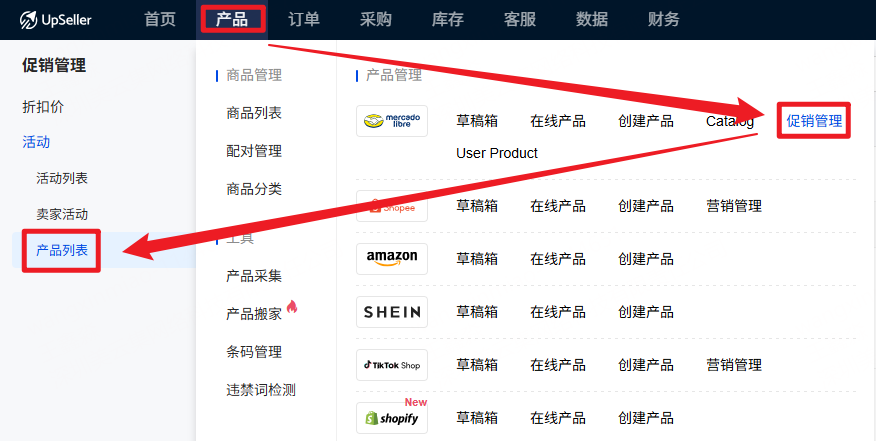876x441 pixels.
Task: Click the Shopify platform logo
Action: 392,418
